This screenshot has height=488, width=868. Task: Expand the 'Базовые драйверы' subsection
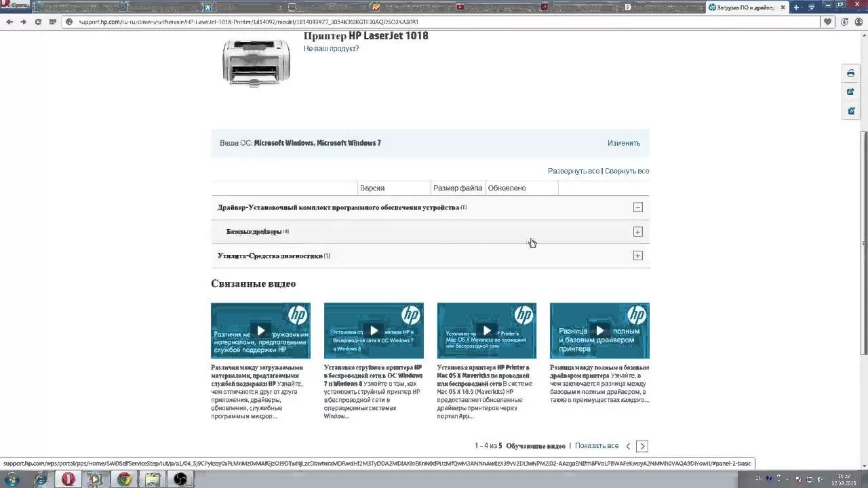point(637,232)
